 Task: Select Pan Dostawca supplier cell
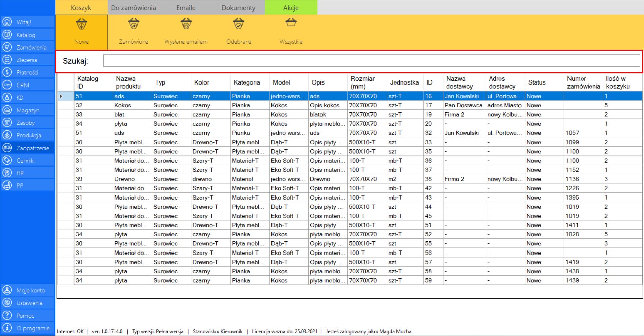464,105
